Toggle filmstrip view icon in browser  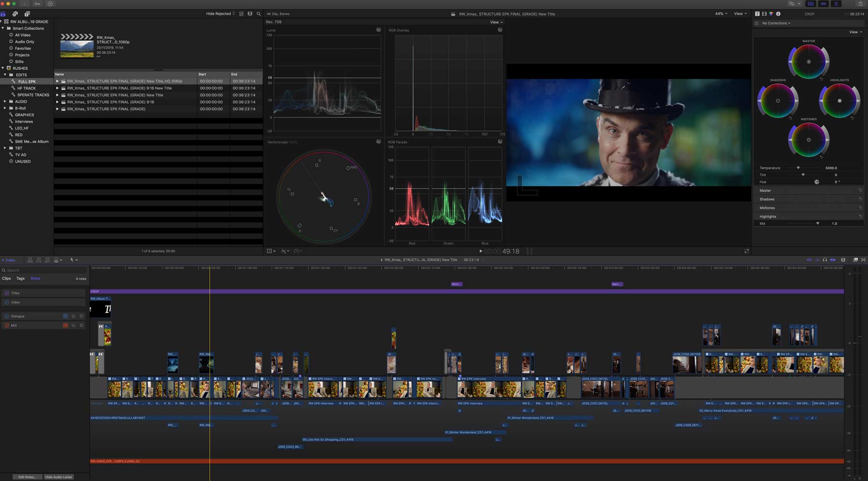coord(250,13)
